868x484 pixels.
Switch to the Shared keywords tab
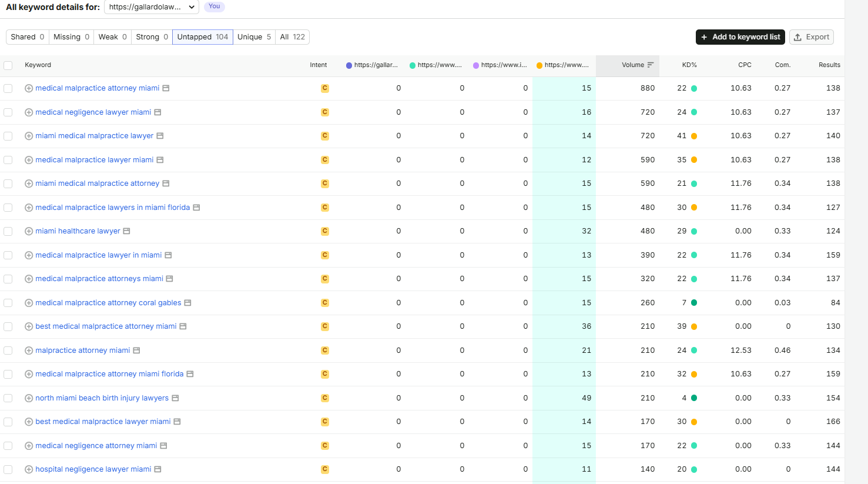coord(28,37)
